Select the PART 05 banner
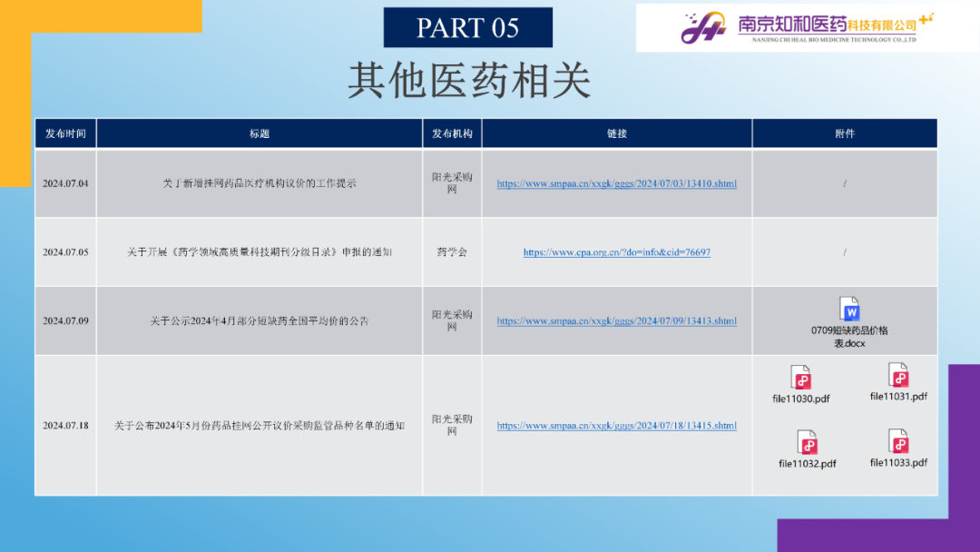This screenshot has width=980, height=552. tap(467, 27)
